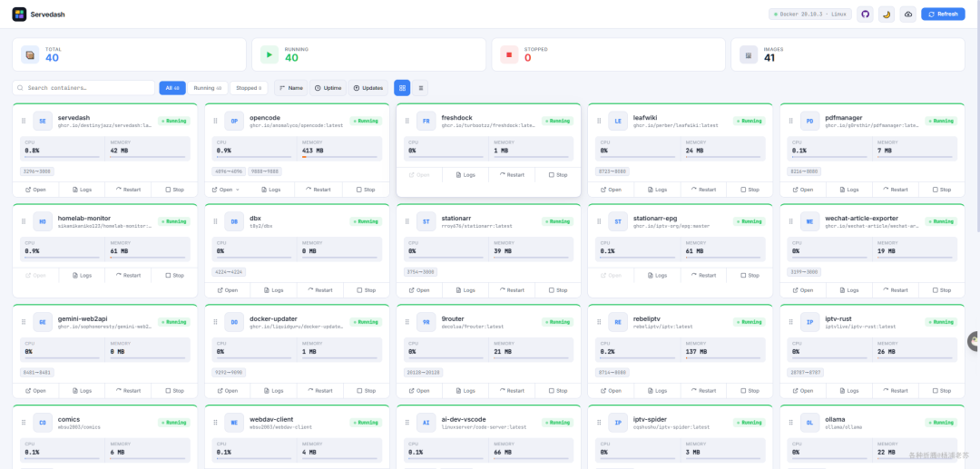The height and width of the screenshot is (469, 980).
Task: Click opencode memory usage bar
Action: [339, 156]
